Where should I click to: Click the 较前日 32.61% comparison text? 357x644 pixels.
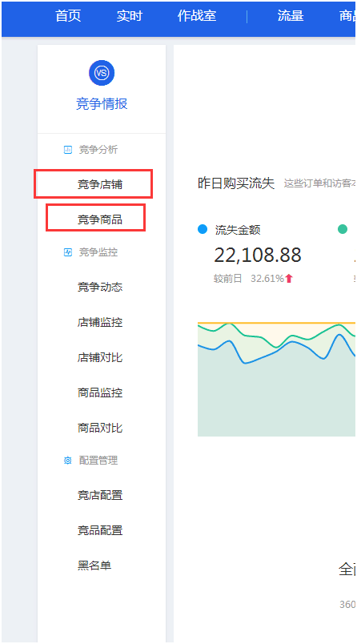tap(249, 279)
